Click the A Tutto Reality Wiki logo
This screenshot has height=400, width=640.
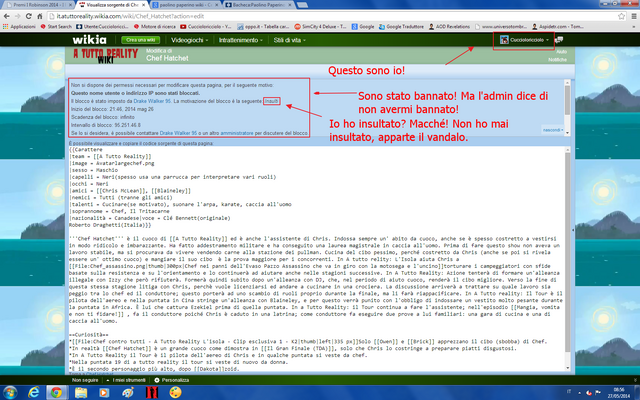106,56
